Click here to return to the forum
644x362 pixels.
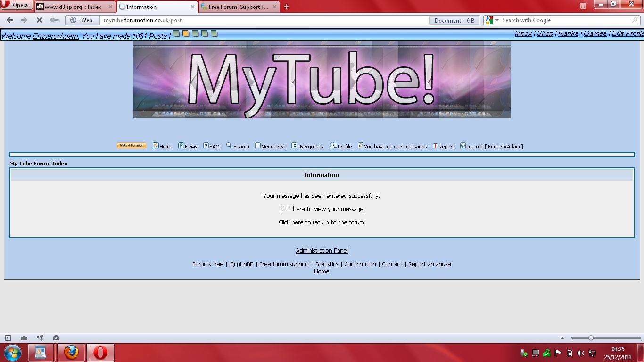coord(322,222)
